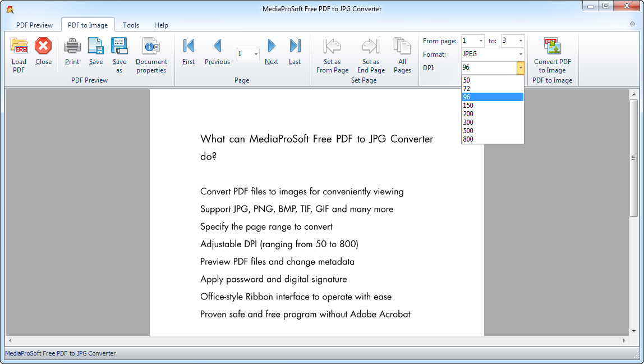The height and width of the screenshot is (364, 644).
Task: Select 150 in the DPI list
Action: (x=493, y=105)
